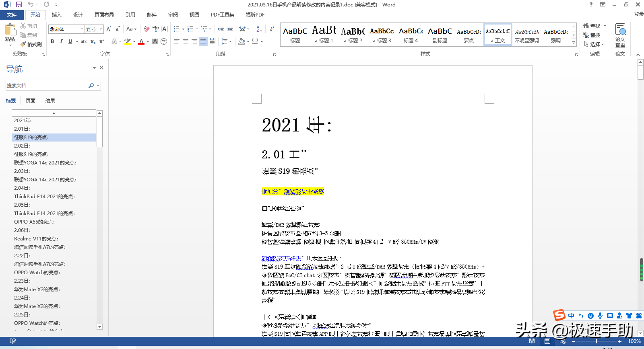Image resolution: width=644 pixels, height=349 pixels.
Task: Open the 查找 (Find) dropdown arrow
Action: (605, 26)
